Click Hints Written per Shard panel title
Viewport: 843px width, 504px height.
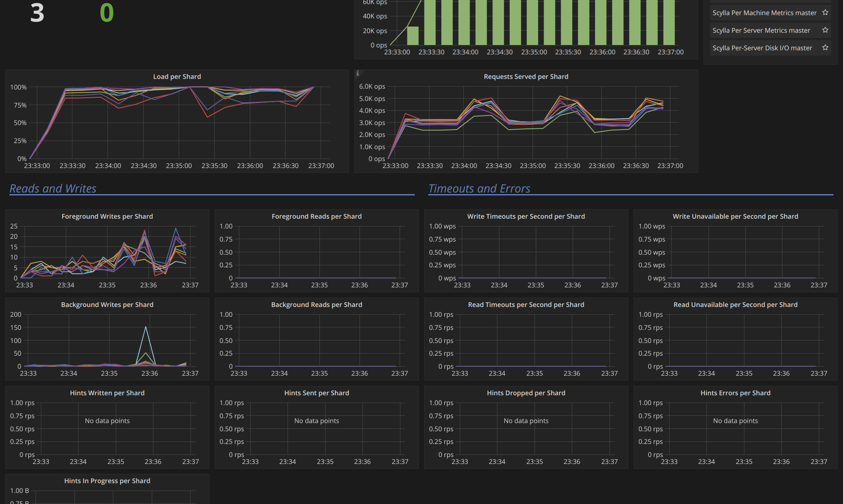(x=107, y=393)
